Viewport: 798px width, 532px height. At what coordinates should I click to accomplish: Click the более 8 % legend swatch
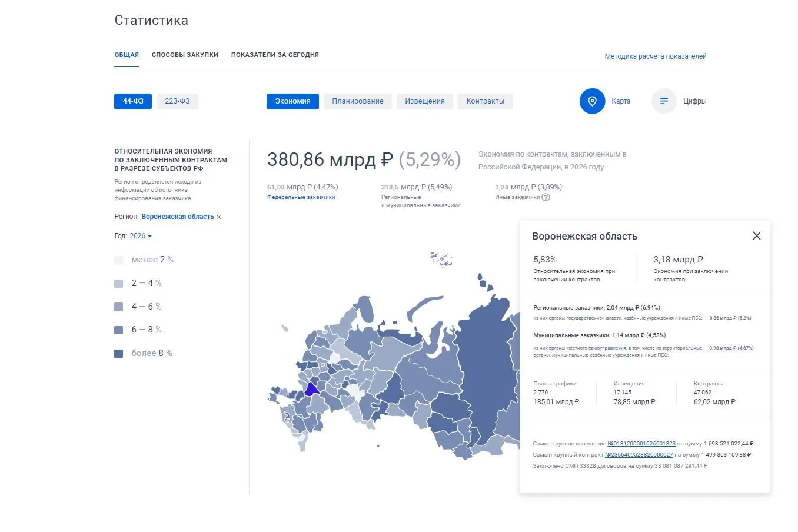coord(118,354)
